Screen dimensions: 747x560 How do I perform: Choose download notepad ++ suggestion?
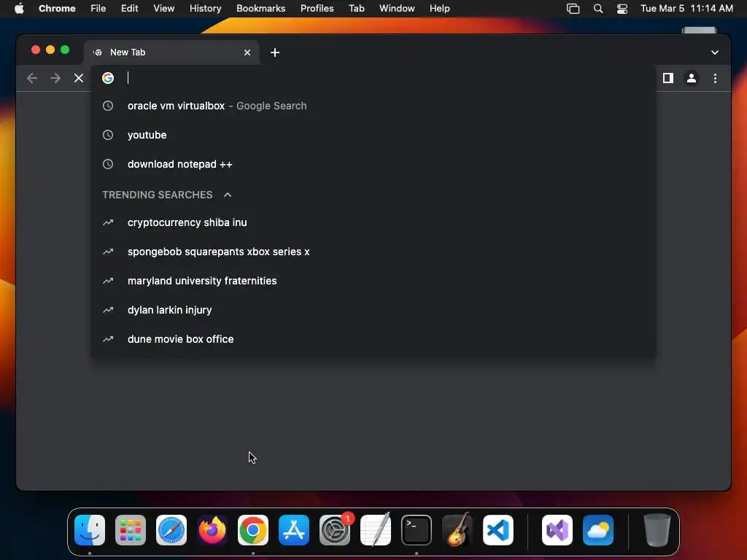373,164
